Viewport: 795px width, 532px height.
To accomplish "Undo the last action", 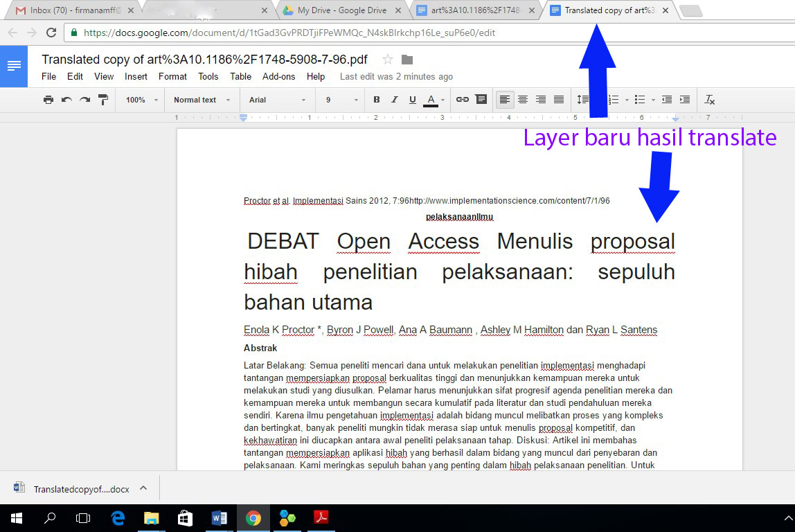I will pos(66,100).
